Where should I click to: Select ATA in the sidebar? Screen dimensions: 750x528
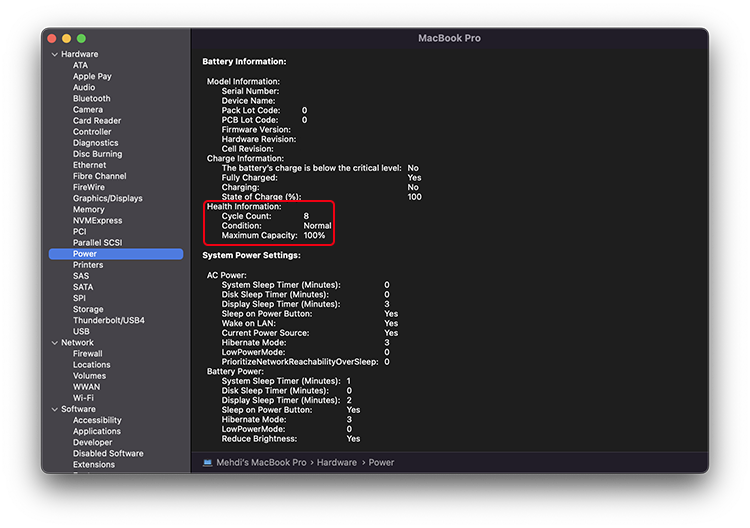pos(80,65)
